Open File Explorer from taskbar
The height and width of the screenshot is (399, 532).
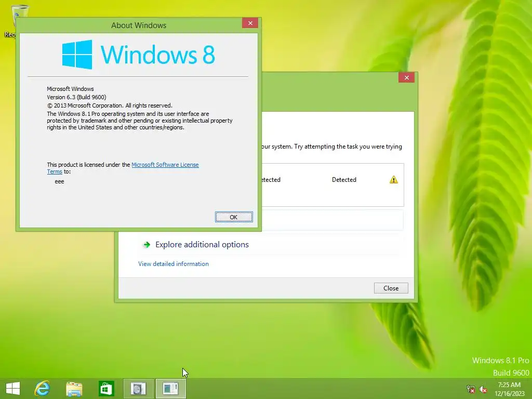click(74, 389)
